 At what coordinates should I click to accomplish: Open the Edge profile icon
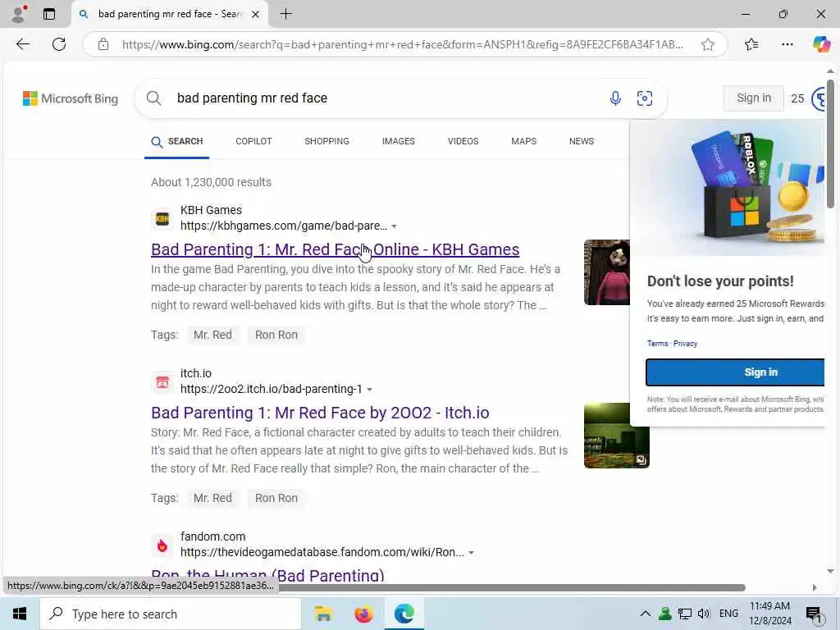point(18,14)
